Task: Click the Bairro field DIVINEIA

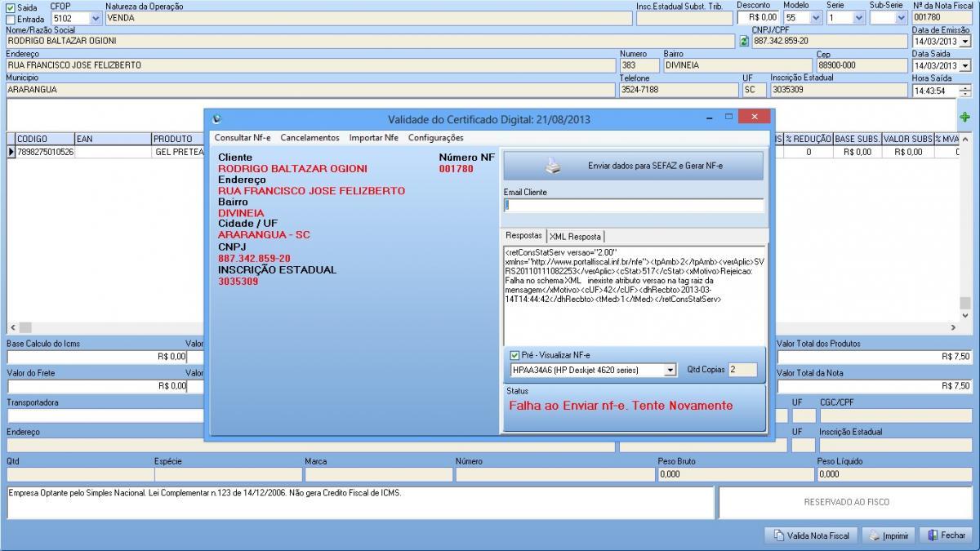Action: click(737, 65)
